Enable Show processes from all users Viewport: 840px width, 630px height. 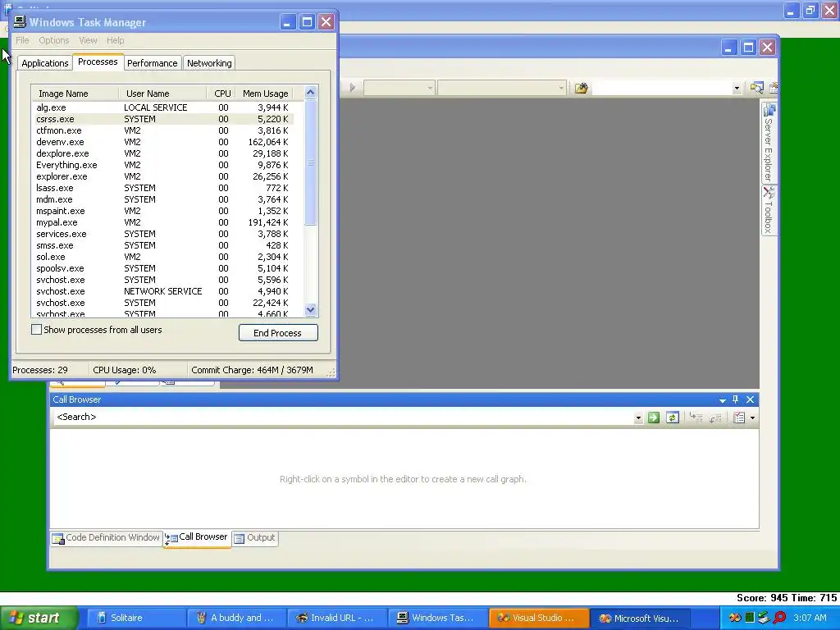36,330
